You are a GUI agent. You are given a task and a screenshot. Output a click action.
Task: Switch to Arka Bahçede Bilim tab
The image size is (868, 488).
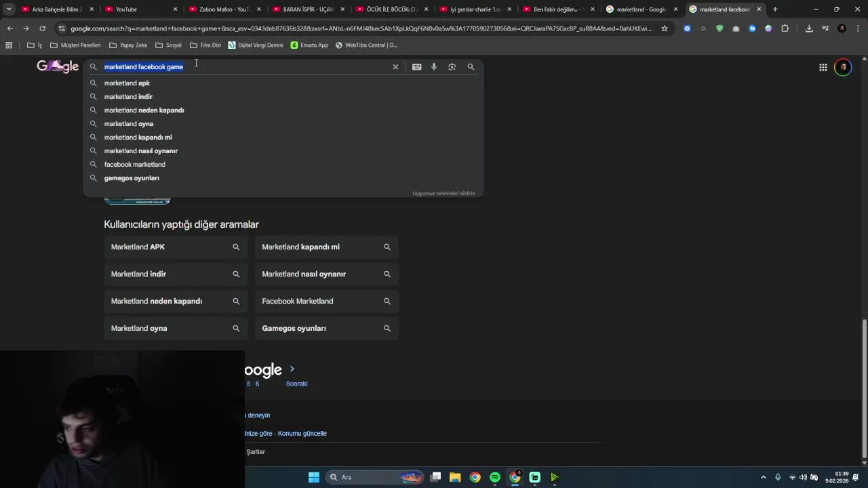[58, 9]
